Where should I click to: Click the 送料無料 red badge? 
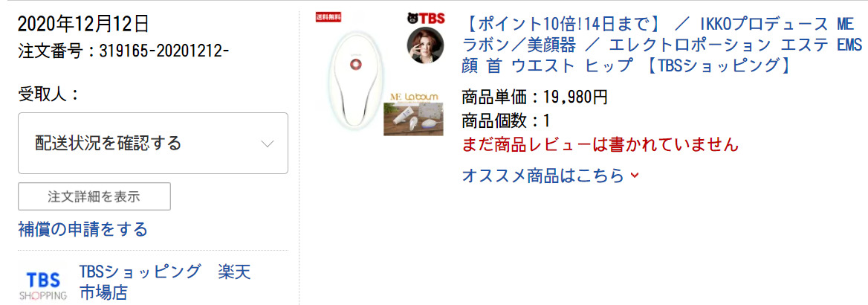[x=328, y=16]
